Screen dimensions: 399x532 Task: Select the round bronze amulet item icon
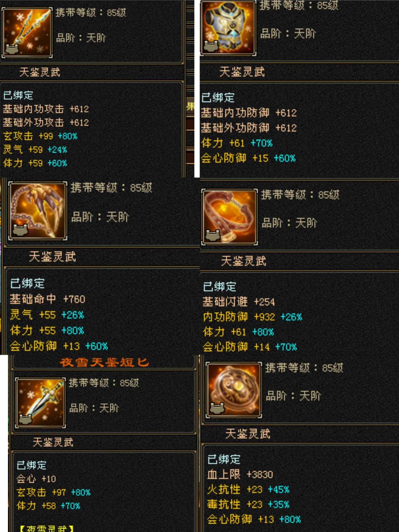[x=233, y=389]
